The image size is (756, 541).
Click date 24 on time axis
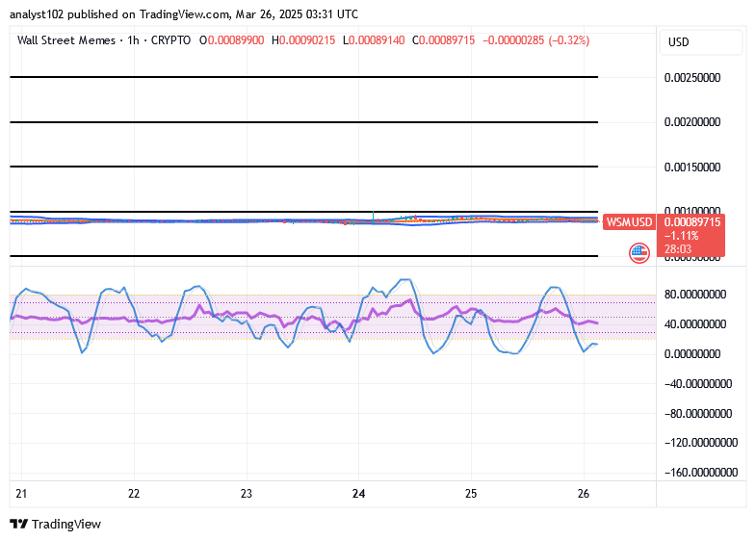pyautogui.click(x=358, y=494)
